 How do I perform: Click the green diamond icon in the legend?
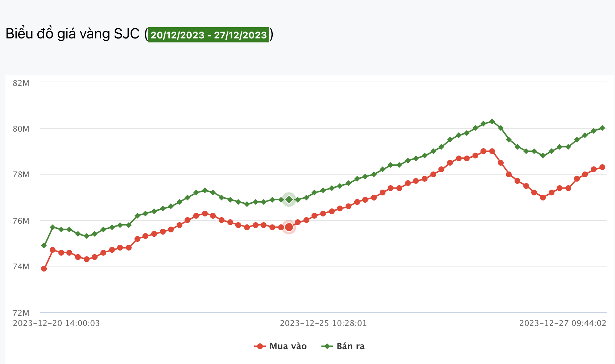pos(327,346)
